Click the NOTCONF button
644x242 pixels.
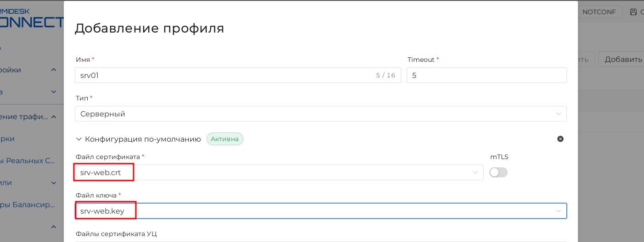pyautogui.click(x=599, y=12)
